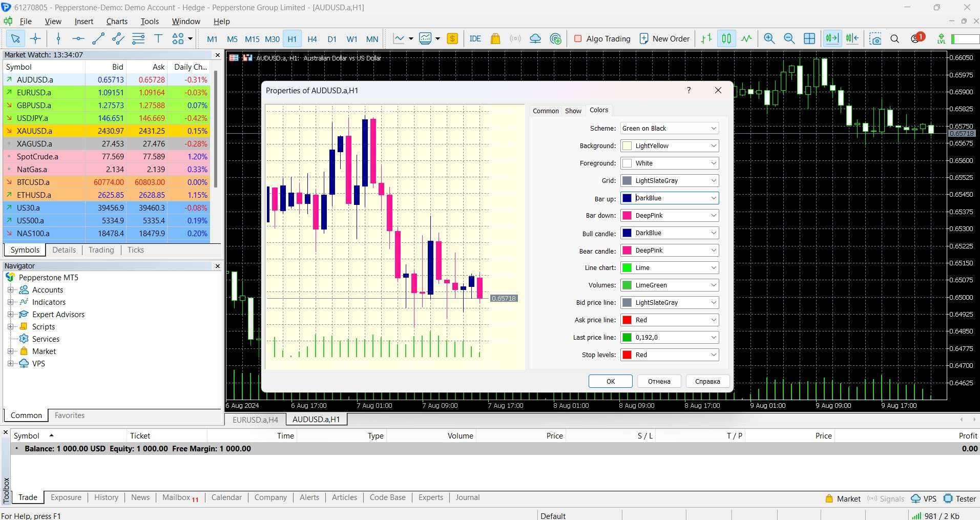This screenshot has height=520, width=980.
Task: Toggle the chart shift button
Action: tap(852, 38)
